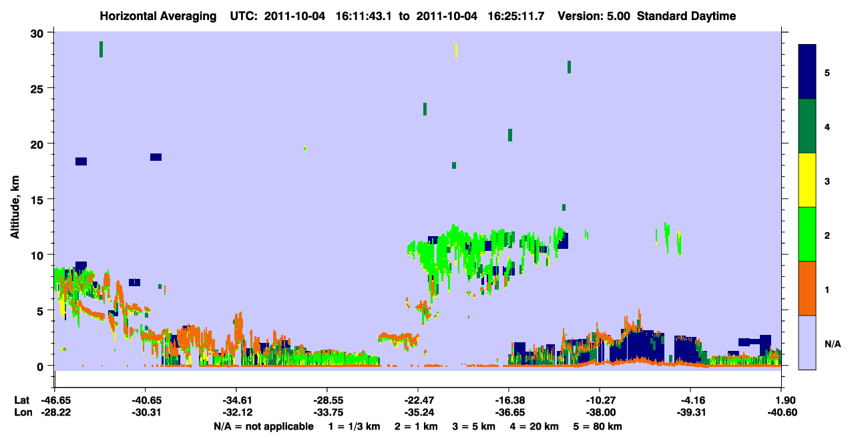
Task: Click longitude value -32.12
Action: (236, 412)
